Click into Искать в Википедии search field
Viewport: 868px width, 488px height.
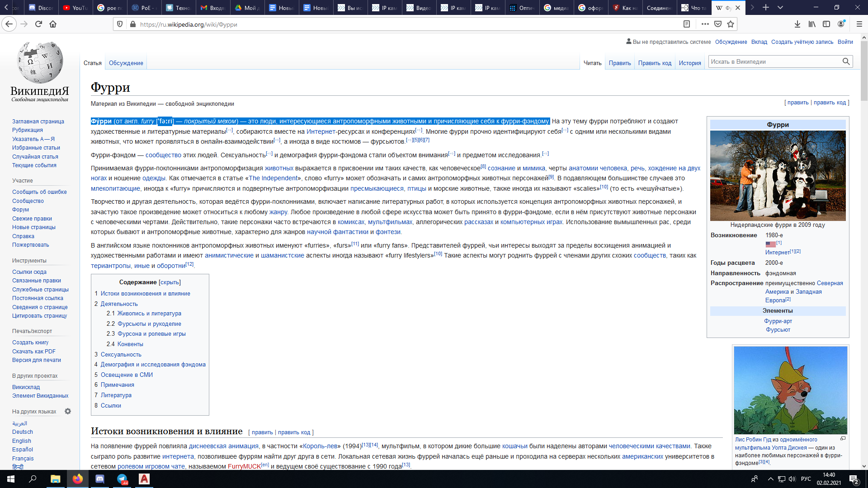point(775,61)
